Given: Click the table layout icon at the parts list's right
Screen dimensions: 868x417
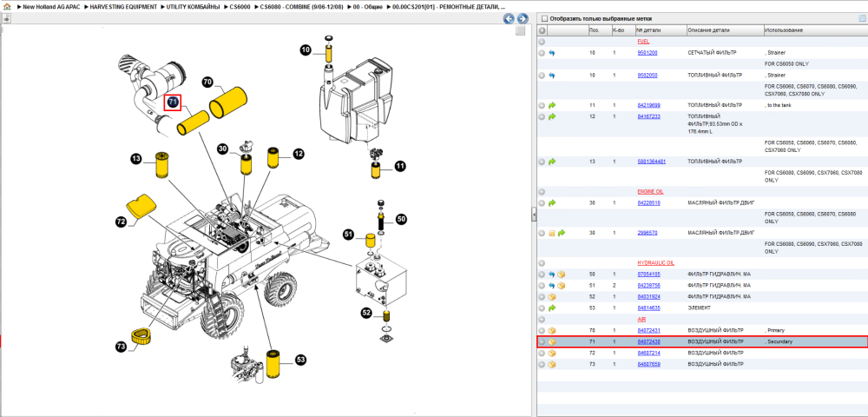Looking at the screenshot, I should tap(861, 18).
